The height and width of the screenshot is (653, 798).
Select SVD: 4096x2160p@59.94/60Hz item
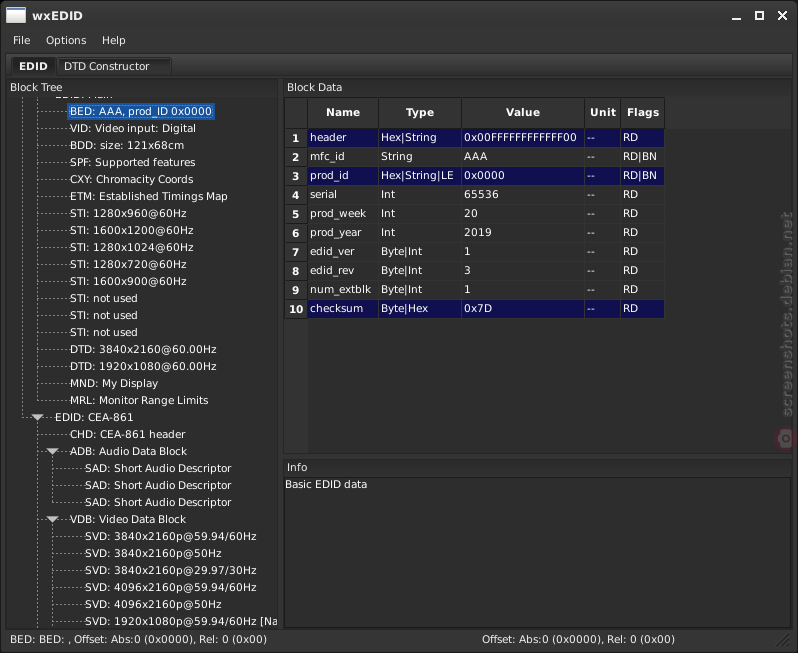pyautogui.click(x=170, y=587)
